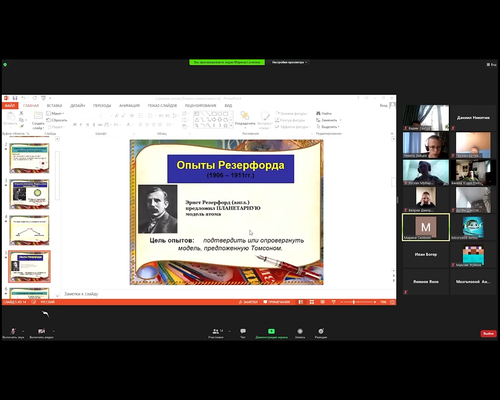The image size is (500, 400).
Task: Open Zoom Reactions
Action: tap(321, 333)
